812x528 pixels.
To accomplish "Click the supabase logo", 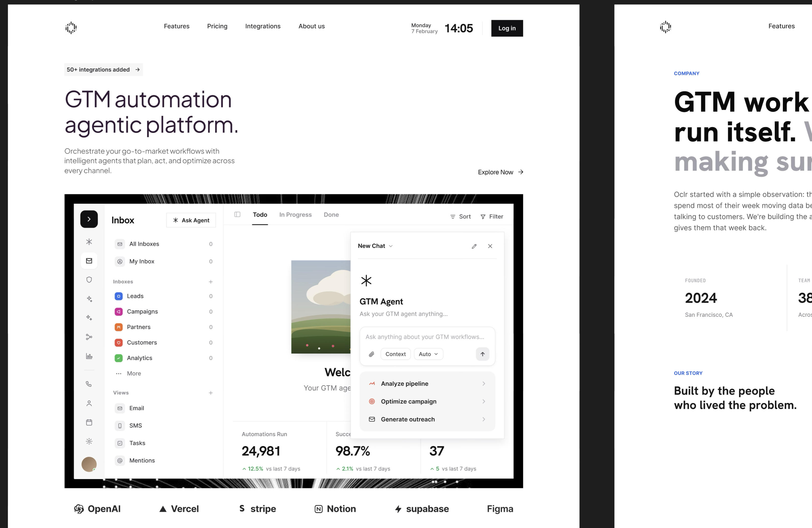I will [422, 509].
